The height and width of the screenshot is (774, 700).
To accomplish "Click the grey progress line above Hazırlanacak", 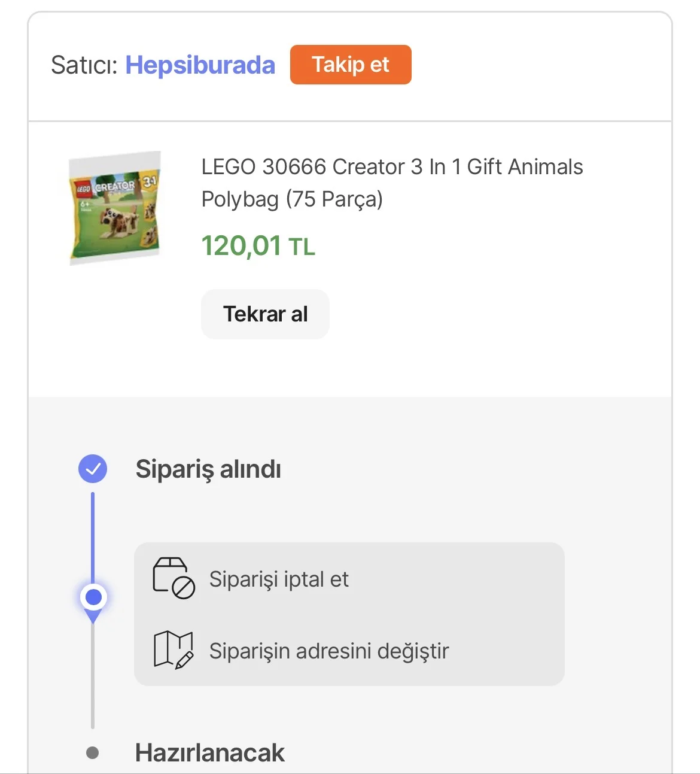I will tap(93, 676).
